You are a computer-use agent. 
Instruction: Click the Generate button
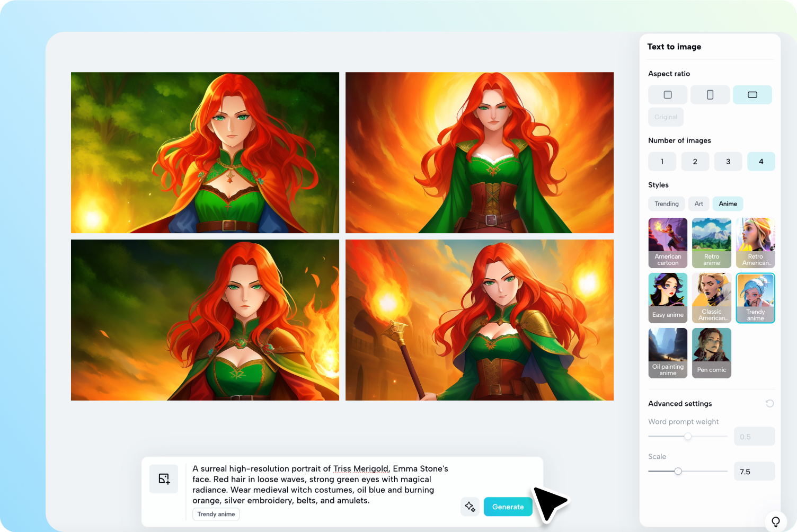[508, 507]
